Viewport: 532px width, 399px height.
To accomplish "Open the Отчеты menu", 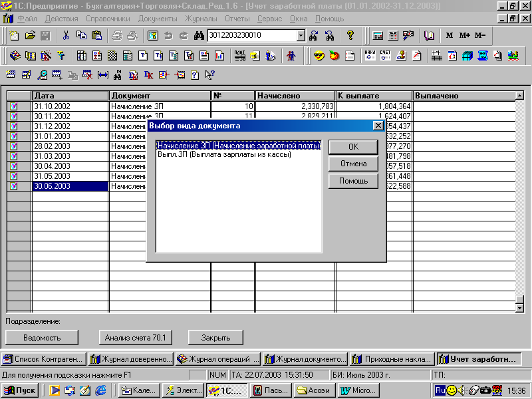I will [x=237, y=19].
